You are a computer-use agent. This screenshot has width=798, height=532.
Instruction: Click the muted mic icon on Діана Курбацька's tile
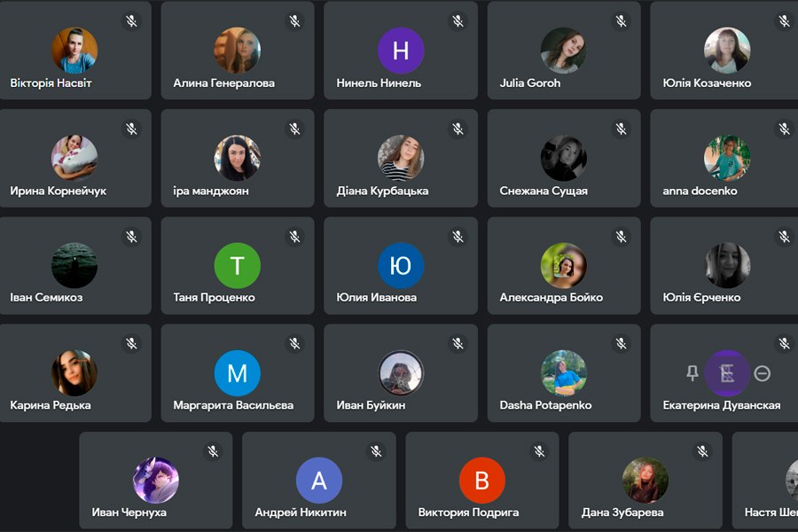pos(458,129)
